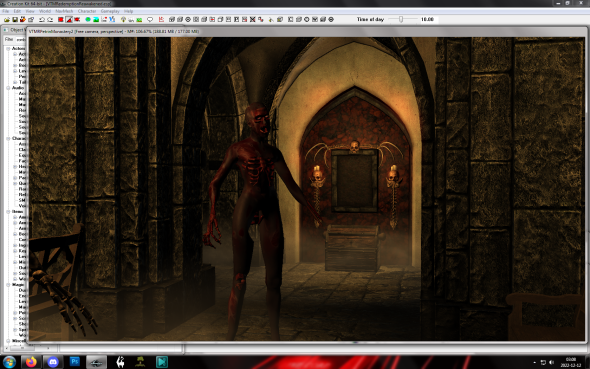Click the undo arrow in the toolbar
The image size is (590, 369).
tap(42, 20)
